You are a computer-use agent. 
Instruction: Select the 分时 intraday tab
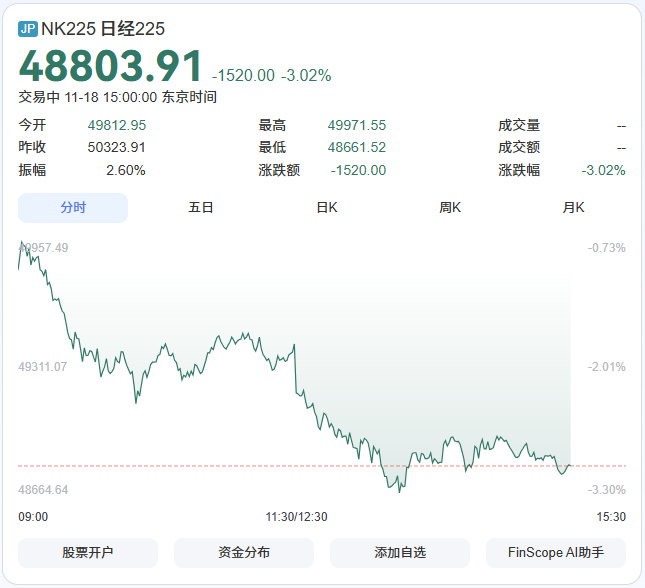73,208
